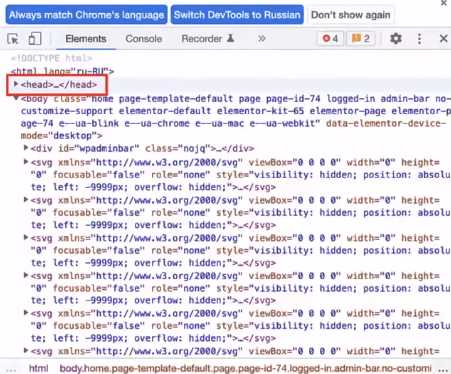Viewport: 451px width, 374px height.
Task: Switch to the Elements tab
Action: (x=86, y=39)
